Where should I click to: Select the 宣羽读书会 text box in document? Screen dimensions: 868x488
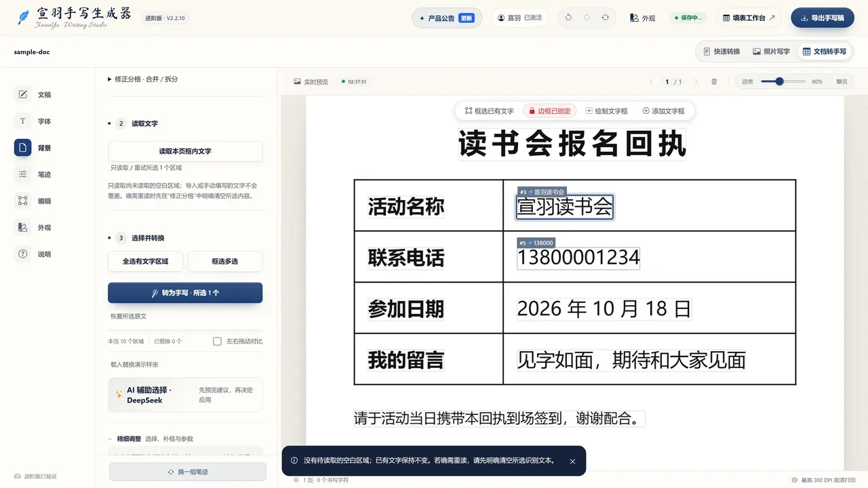coord(565,207)
